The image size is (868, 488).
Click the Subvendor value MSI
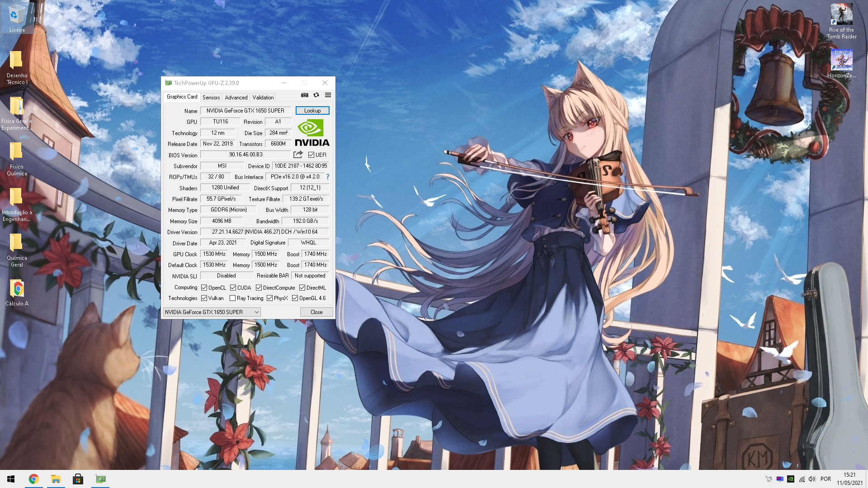pyautogui.click(x=222, y=166)
